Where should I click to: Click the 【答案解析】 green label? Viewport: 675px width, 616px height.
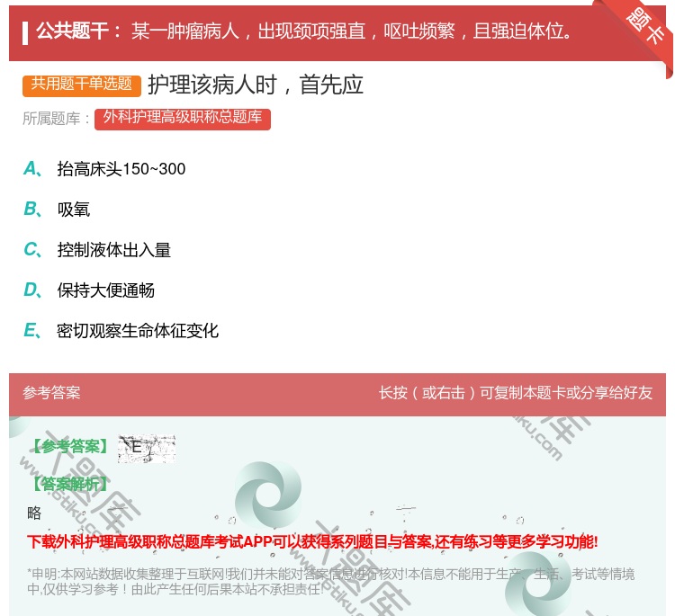point(70,485)
